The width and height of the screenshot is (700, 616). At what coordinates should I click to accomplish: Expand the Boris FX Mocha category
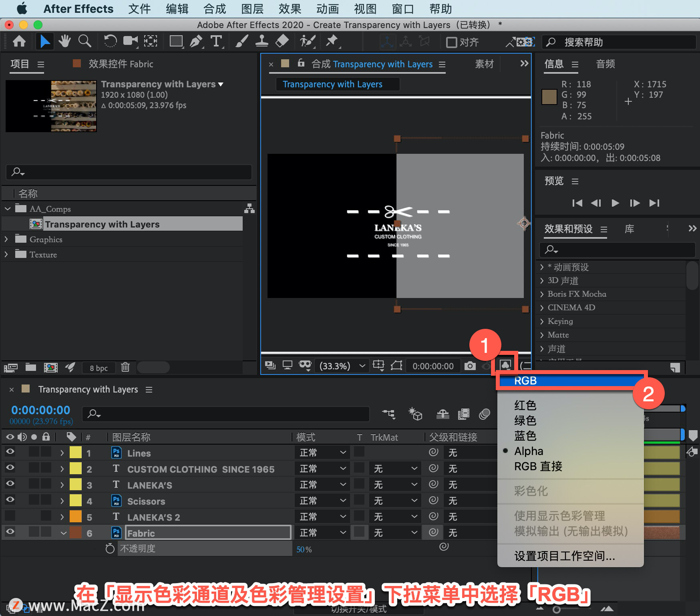pyautogui.click(x=542, y=294)
